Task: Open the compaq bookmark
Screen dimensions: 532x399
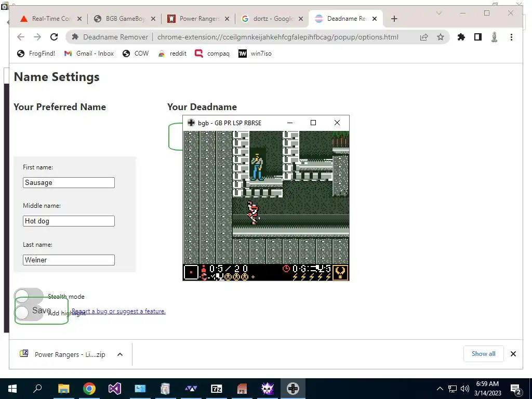Action: coord(212,54)
